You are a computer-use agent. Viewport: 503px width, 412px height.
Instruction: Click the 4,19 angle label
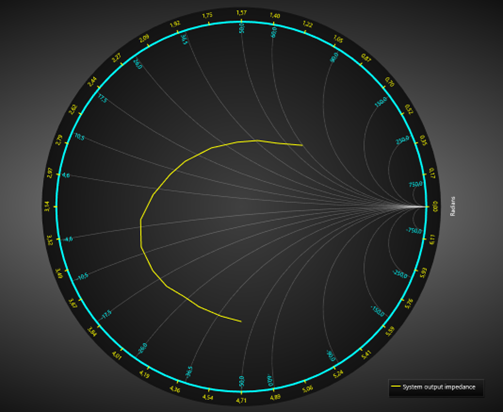(x=144, y=374)
